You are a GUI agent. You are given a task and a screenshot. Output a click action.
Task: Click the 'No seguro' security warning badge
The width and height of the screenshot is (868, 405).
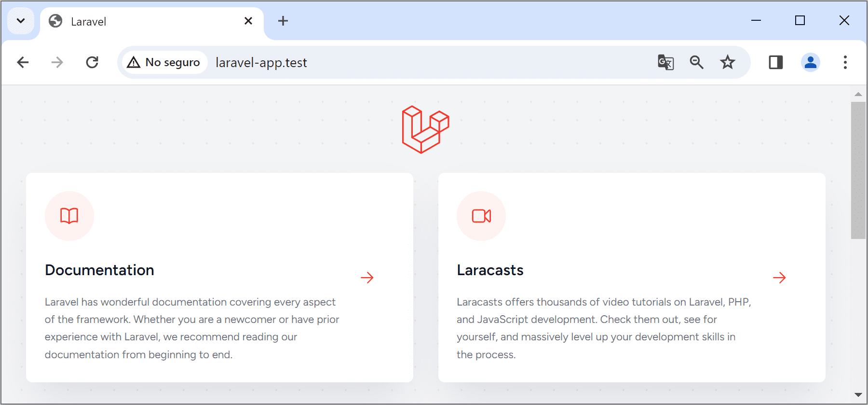pyautogui.click(x=163, y=62)
